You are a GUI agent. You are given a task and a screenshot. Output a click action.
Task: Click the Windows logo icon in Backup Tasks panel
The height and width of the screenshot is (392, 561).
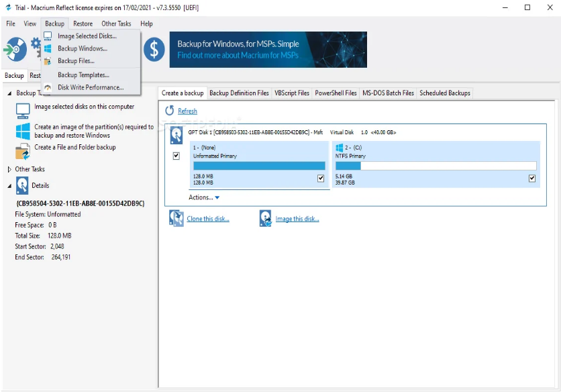(23, 131)
